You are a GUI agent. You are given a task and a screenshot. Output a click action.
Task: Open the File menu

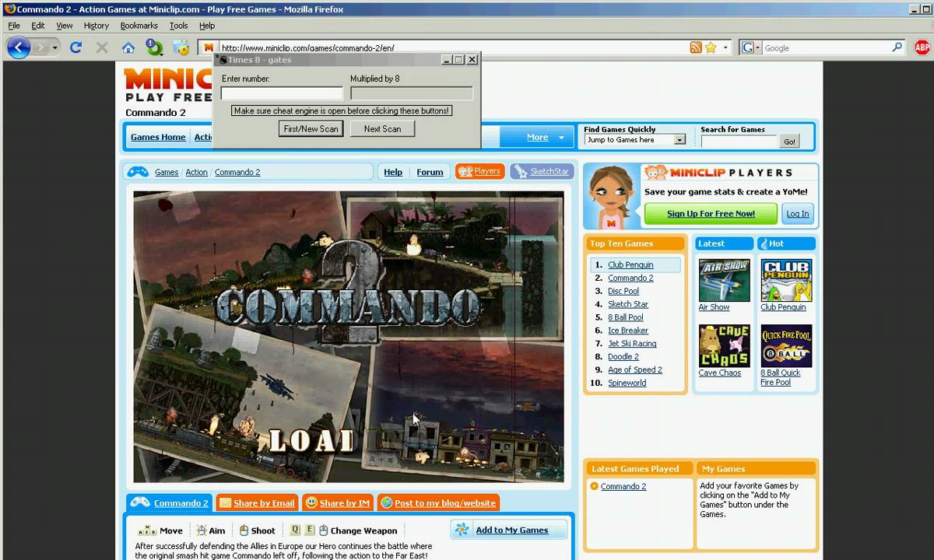click(14, 26)
